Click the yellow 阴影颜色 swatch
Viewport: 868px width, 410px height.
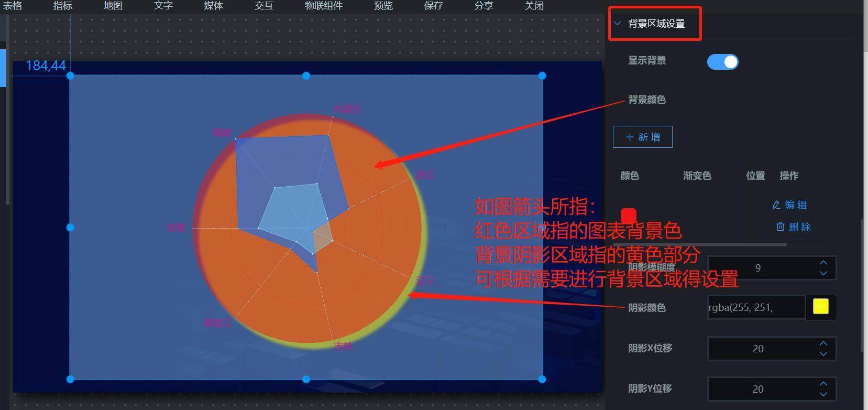click(x=821, y=307)
